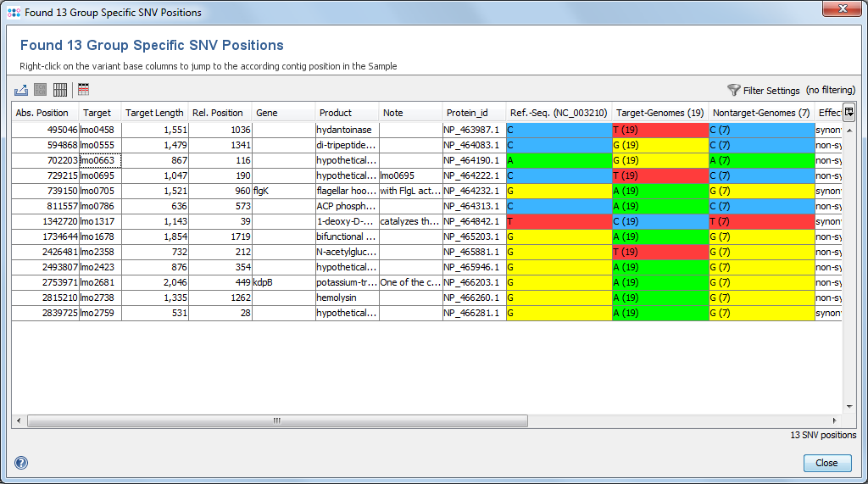Click the application icon in the title bar

13,13
